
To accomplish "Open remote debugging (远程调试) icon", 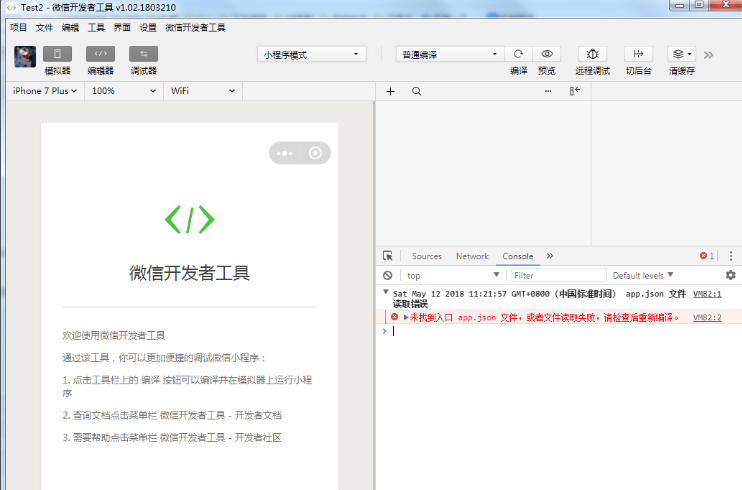I will pos(592,54).
